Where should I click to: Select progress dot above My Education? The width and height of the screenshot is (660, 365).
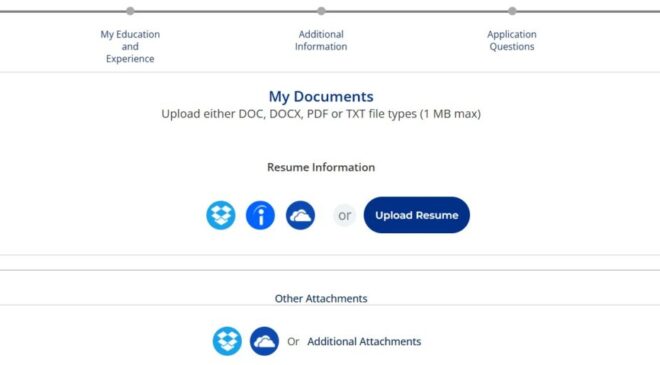(130, 11)
